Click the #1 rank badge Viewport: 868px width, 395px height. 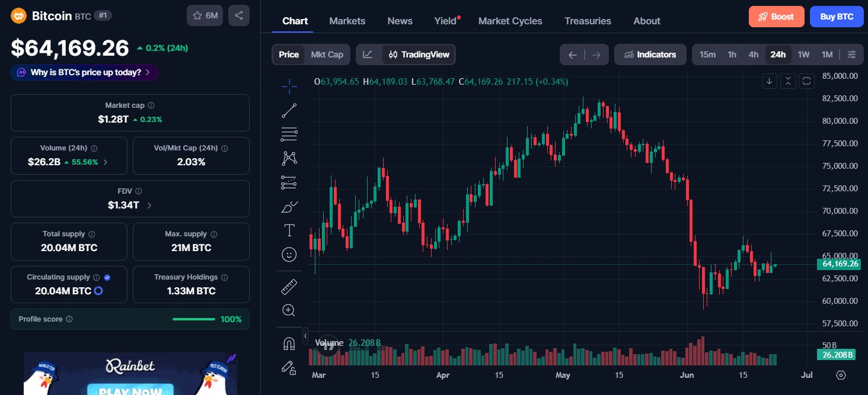click(104, 16)
